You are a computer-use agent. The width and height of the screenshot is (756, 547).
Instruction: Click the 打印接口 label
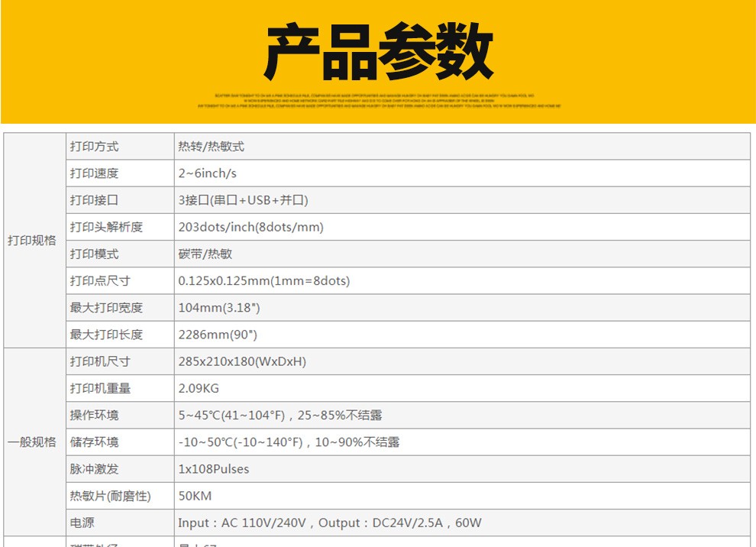pos(94,200)
